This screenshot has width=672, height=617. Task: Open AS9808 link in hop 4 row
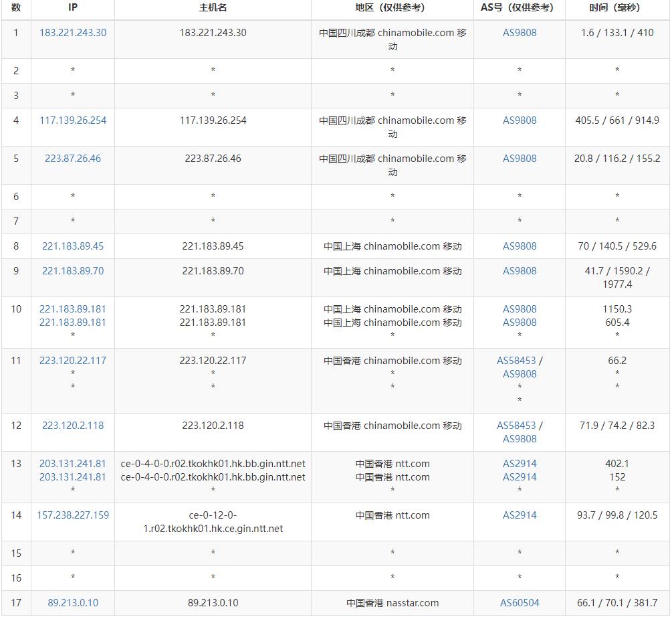pos(520,120)
